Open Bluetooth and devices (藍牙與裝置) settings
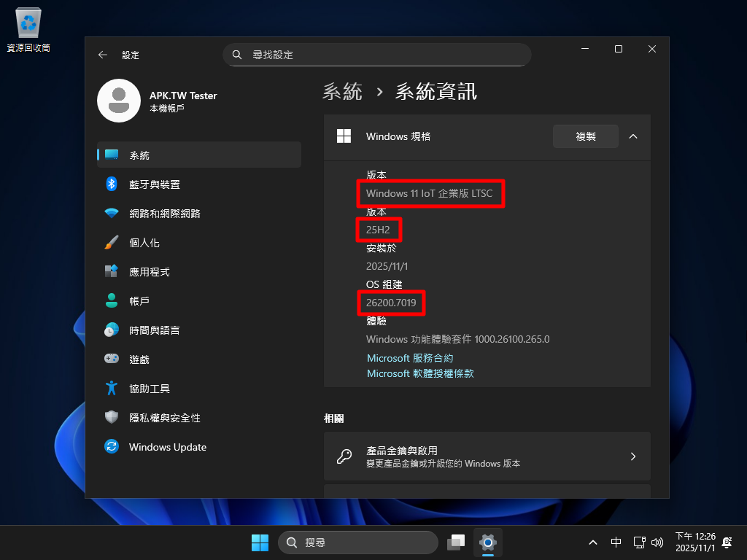This screenshot has height=560, width=747. [154, 184]
